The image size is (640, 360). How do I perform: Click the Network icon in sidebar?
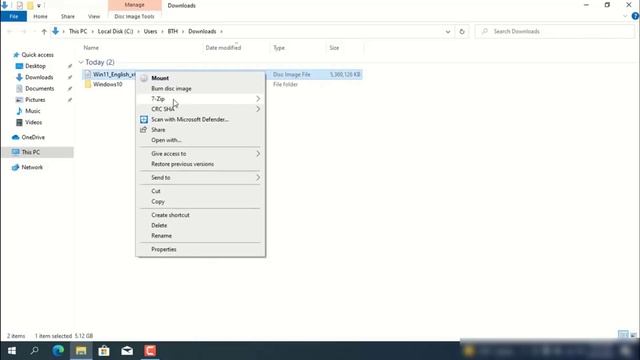point(16,167)
